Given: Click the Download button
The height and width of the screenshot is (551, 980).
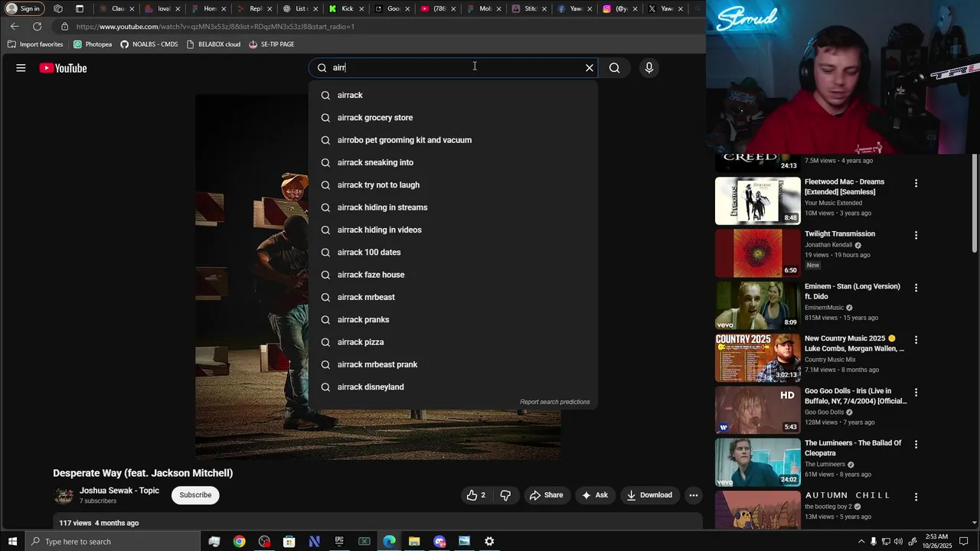Looking at the screenshot, I should [649, 495].
